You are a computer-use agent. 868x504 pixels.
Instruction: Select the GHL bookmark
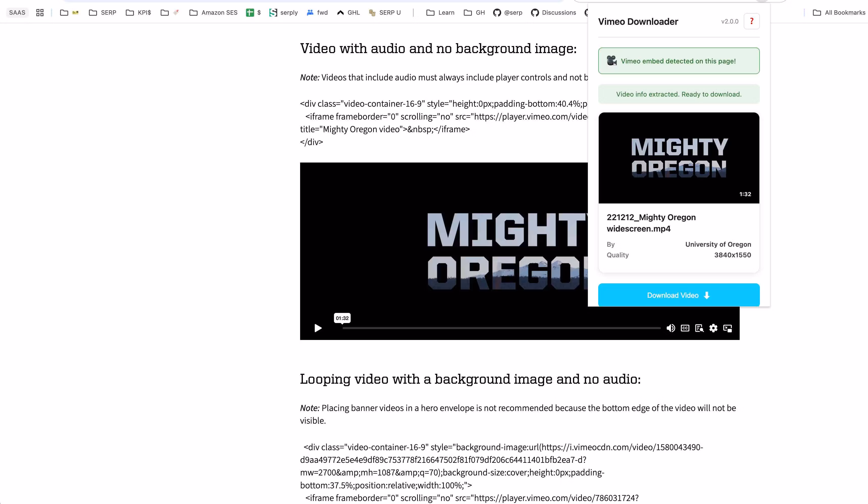point(348,12)
